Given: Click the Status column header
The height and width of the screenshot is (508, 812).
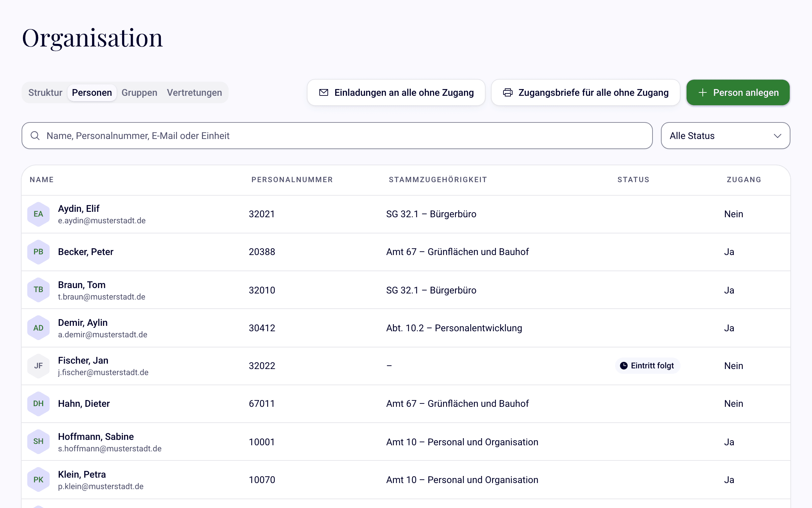Looking at the screenshot, I should 633,179.
